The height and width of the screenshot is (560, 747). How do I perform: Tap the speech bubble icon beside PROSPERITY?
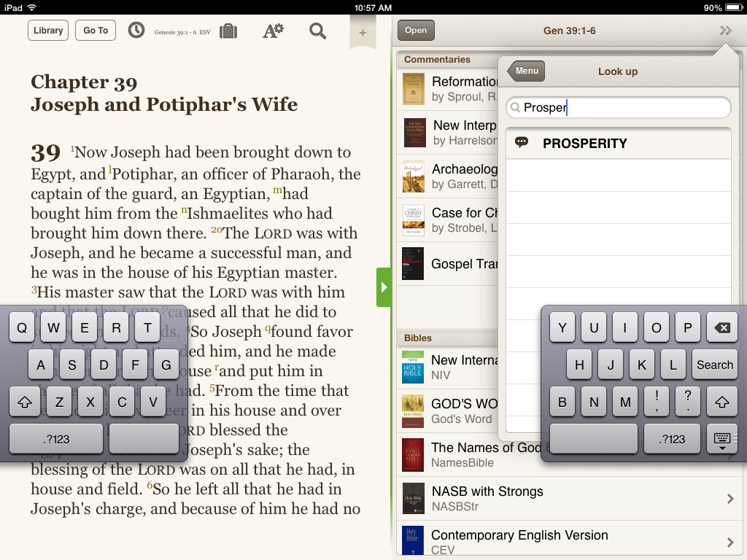[x=522, y=144]
